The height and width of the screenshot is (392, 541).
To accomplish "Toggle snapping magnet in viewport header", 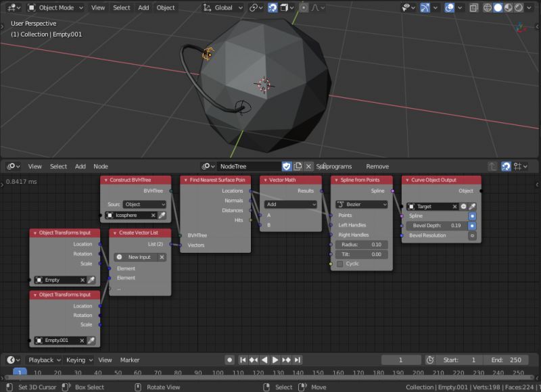I will [x=273, y=7].
